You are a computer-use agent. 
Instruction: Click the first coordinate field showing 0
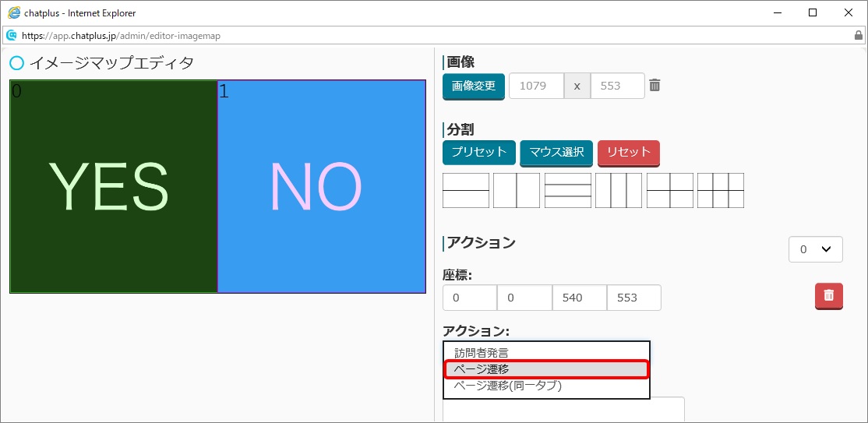pos(469,298)
